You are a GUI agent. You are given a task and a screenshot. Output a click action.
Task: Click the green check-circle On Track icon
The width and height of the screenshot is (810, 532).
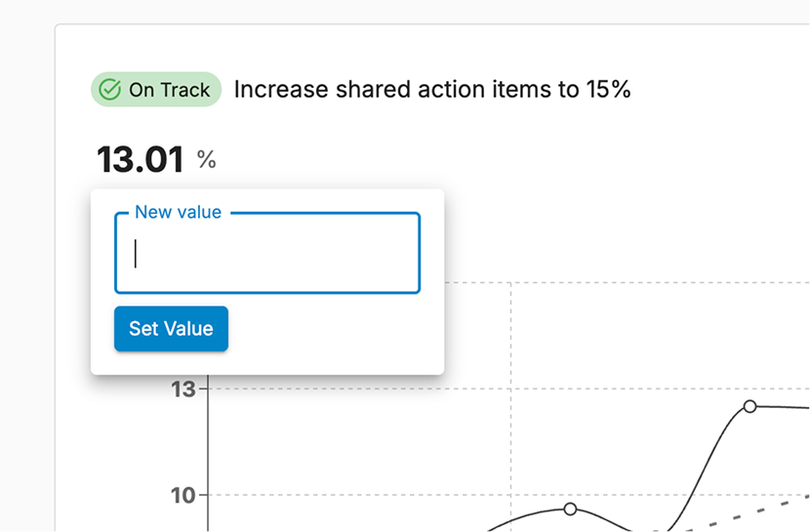[109, 90]
